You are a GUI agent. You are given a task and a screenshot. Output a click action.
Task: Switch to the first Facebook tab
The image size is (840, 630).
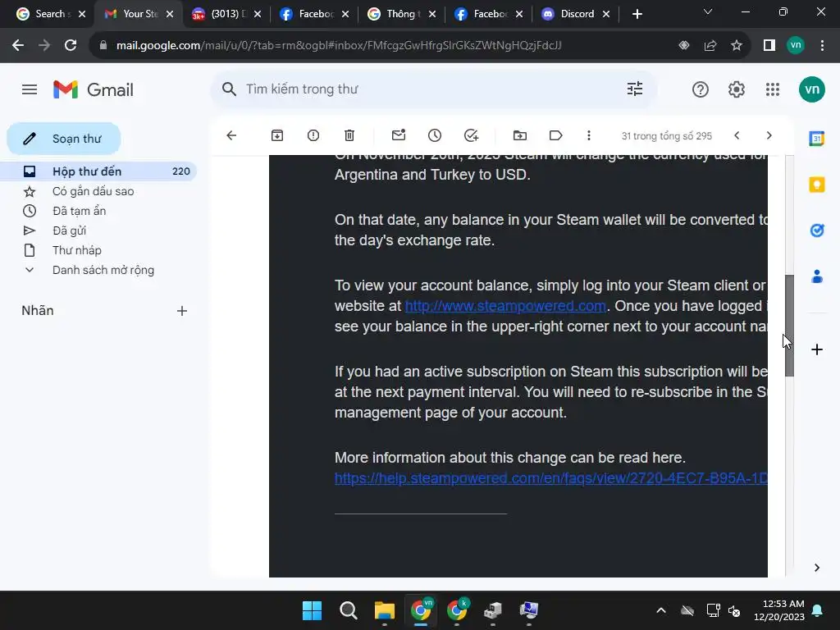point(315,14)
